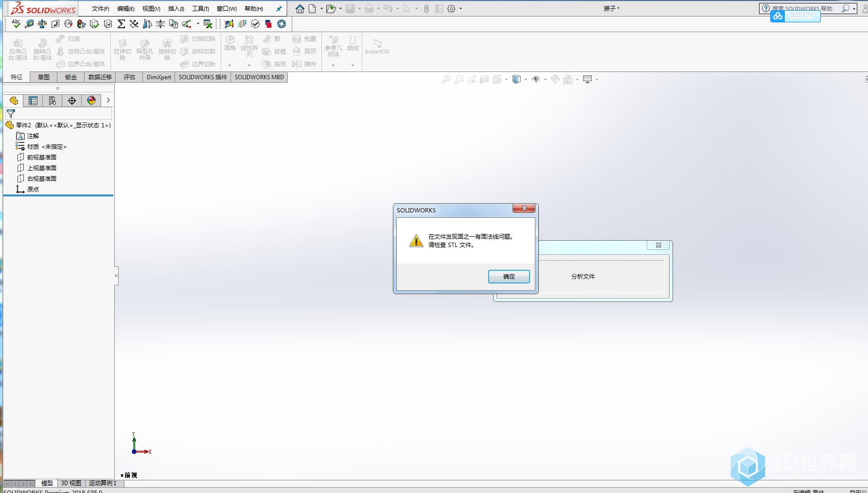Open the Section Properties icon
This screenshot has width=868, height=493.
(x=55, y=24)
